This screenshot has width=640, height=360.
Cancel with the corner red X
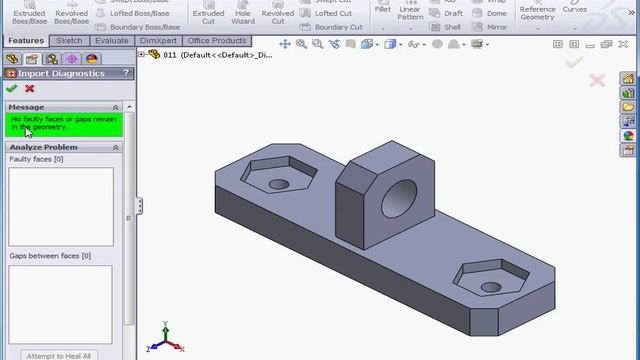(597, 80)
